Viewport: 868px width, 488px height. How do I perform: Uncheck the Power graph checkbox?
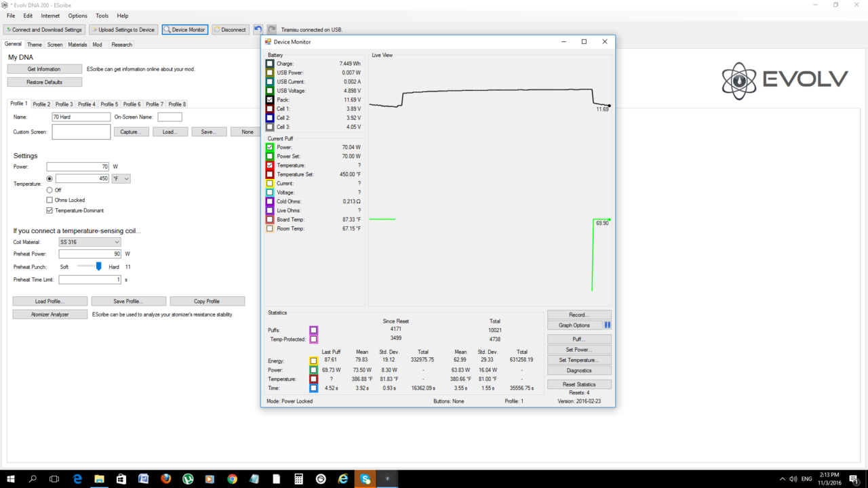pyautogui.click(x=270, y=147)
